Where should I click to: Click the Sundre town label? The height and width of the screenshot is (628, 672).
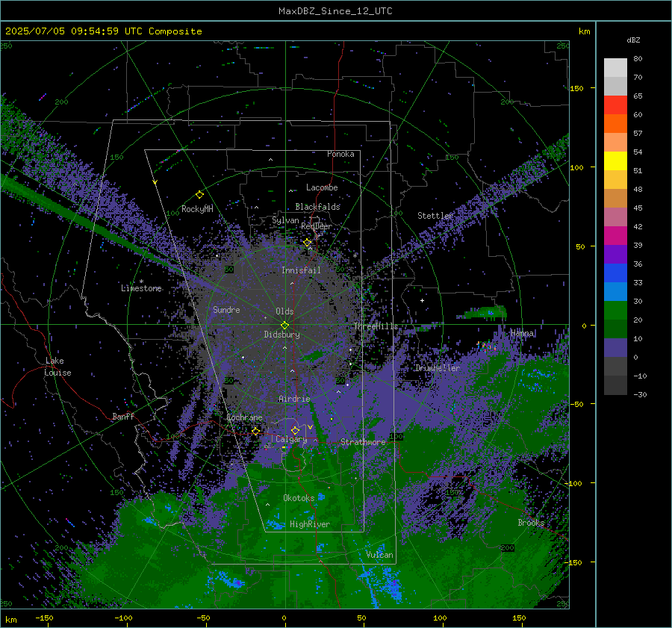(226, 309)
